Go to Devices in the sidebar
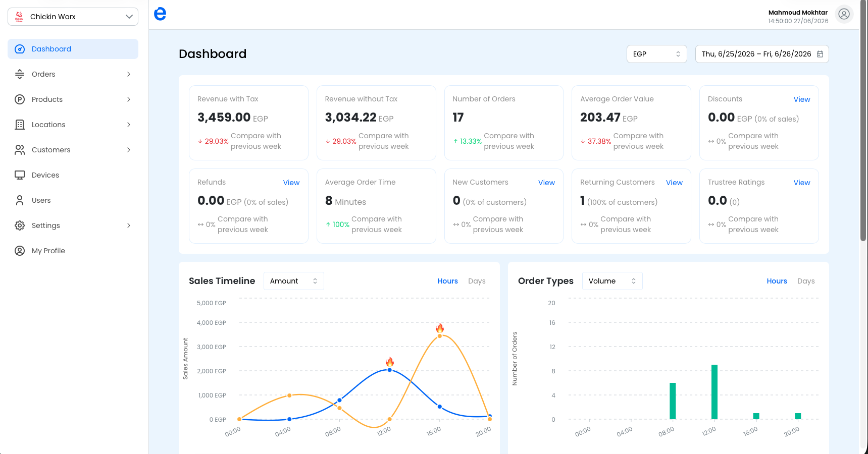 pos(73,175)
